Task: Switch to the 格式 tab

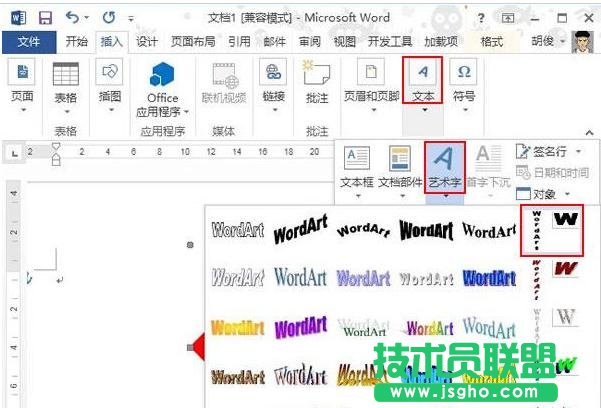Action: click(492, 41)
